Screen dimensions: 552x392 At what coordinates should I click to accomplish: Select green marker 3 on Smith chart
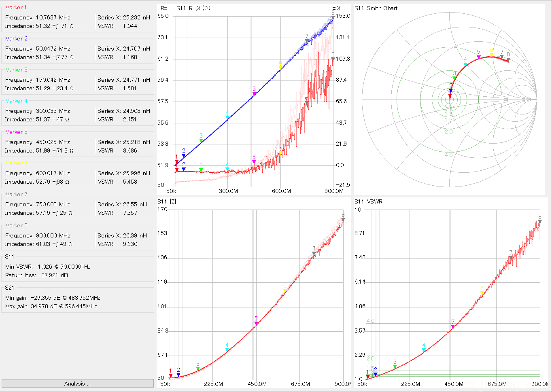454,78
